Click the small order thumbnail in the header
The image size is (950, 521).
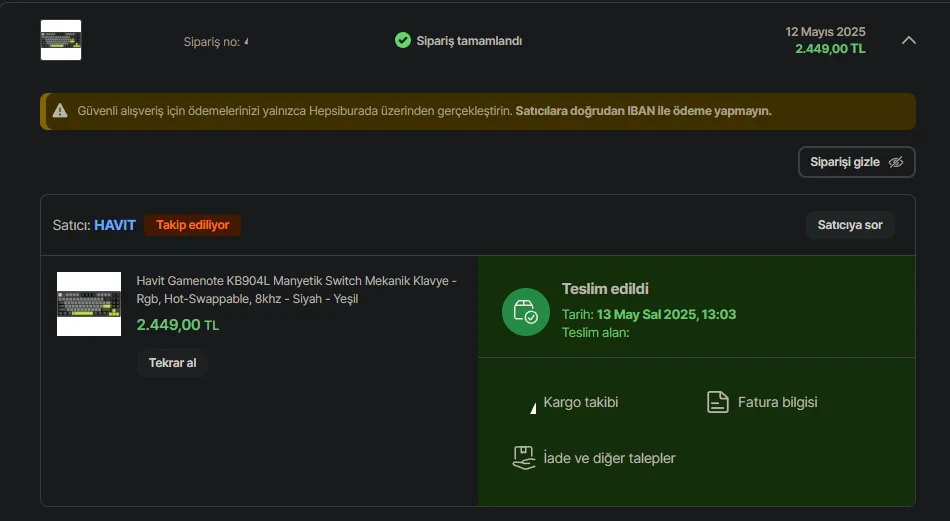click(x=61, y=40)
